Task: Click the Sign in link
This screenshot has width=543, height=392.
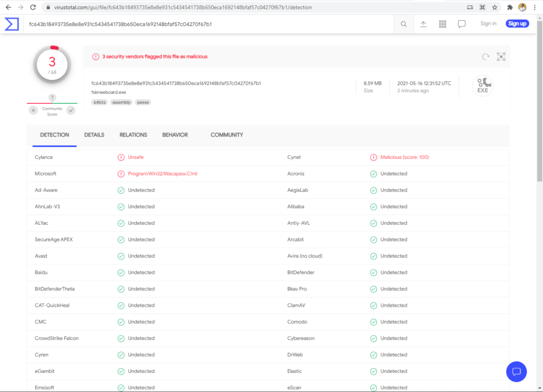Action: coord(488,23)
